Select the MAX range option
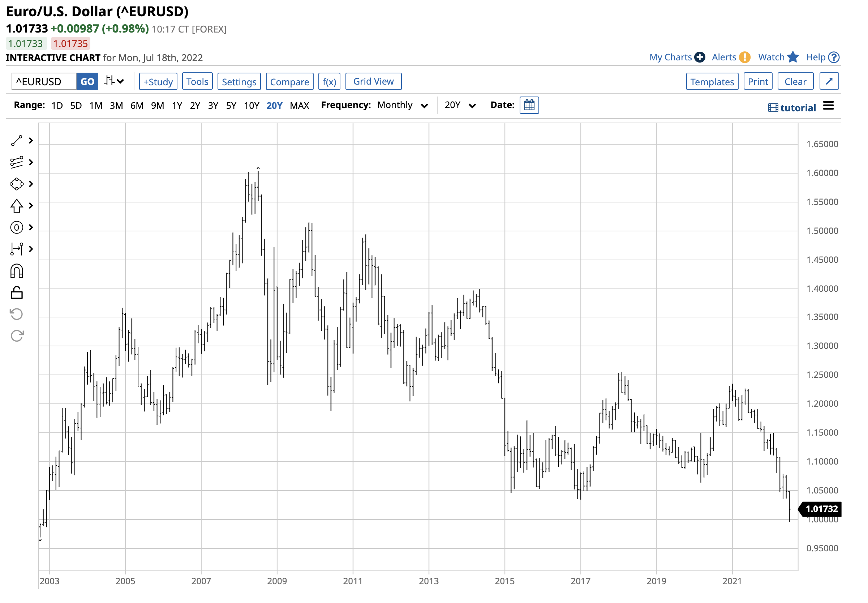This screenshot has height=603, width=868. click(x=300, y=106)
